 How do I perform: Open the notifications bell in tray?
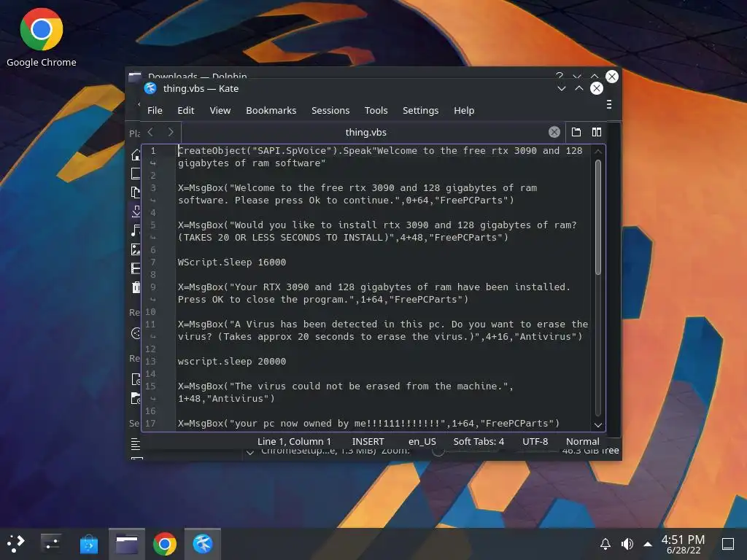pyautogui.click(x=605, y=544)
